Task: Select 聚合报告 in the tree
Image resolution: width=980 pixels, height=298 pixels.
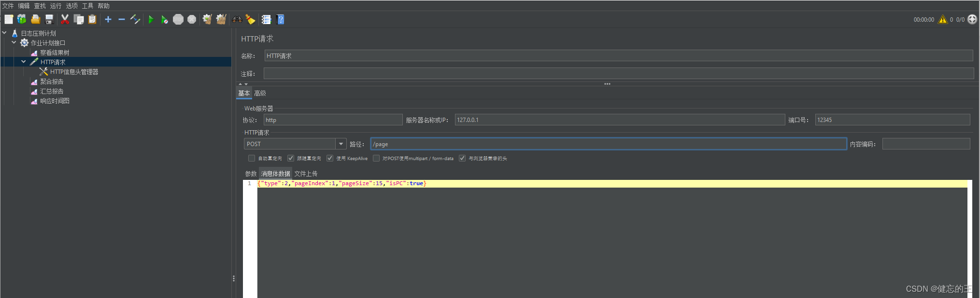Action: [52, 81]
